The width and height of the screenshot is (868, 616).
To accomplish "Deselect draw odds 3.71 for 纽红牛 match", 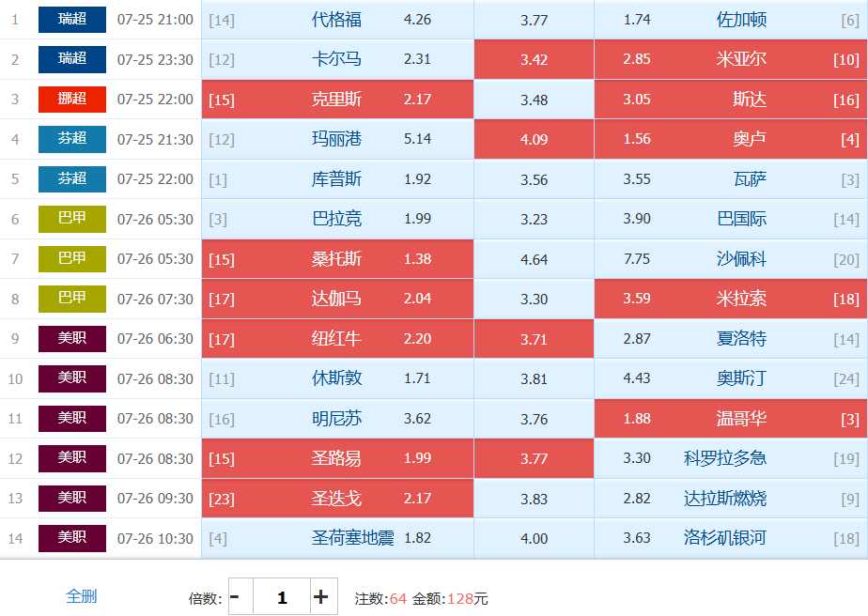I will click(534, 339).
